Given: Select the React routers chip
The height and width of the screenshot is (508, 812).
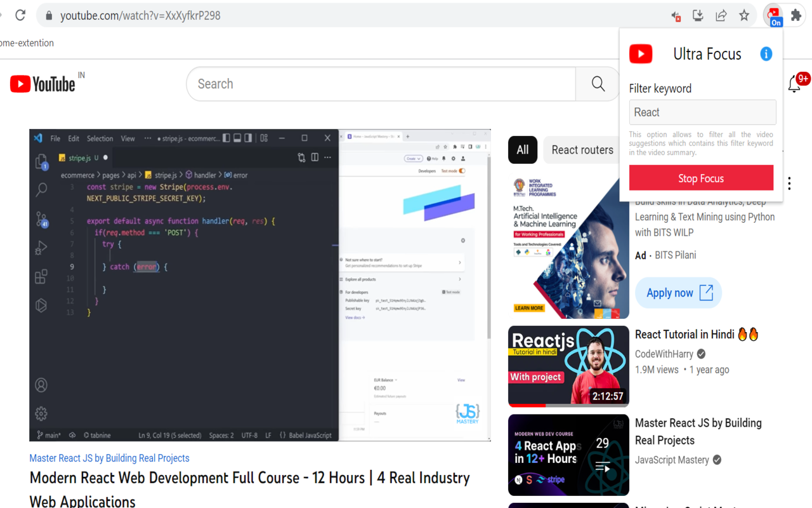Looking at the screenshot, I should click(x=582, y=150).
